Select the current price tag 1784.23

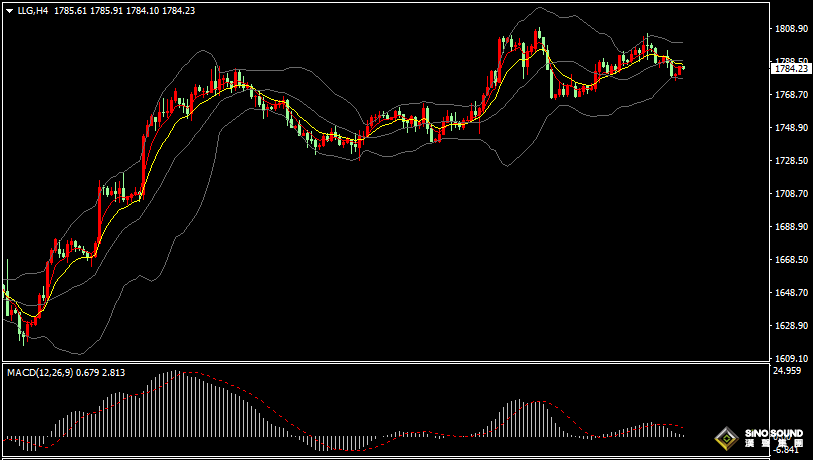pyautogui.click(x=791, y=68)
